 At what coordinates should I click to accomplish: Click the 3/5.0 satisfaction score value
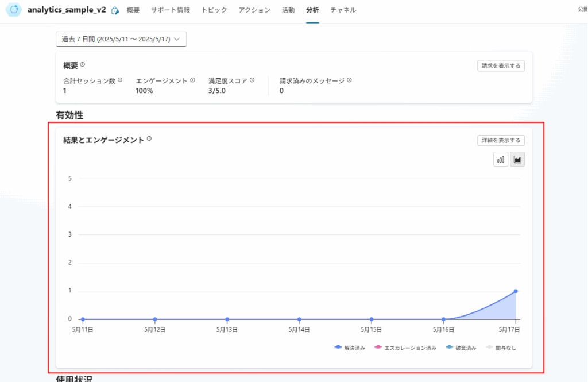pyautogui.click(x=216, y=91)
